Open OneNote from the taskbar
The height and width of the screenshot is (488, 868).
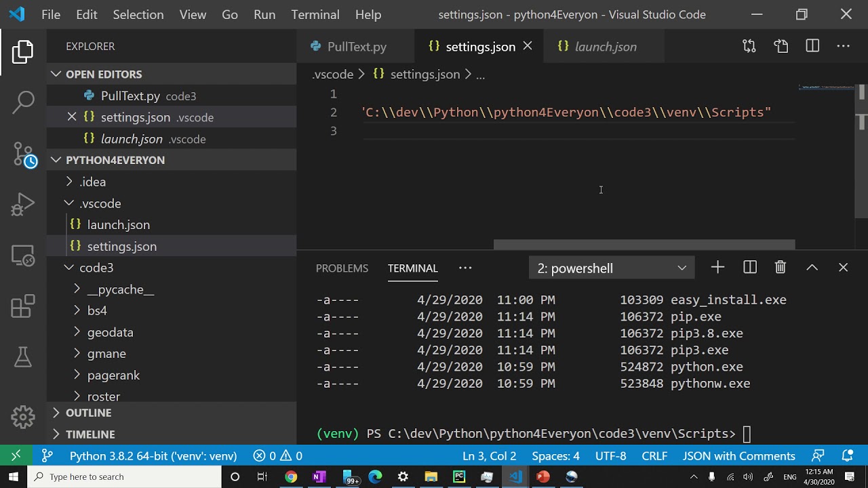319,477
